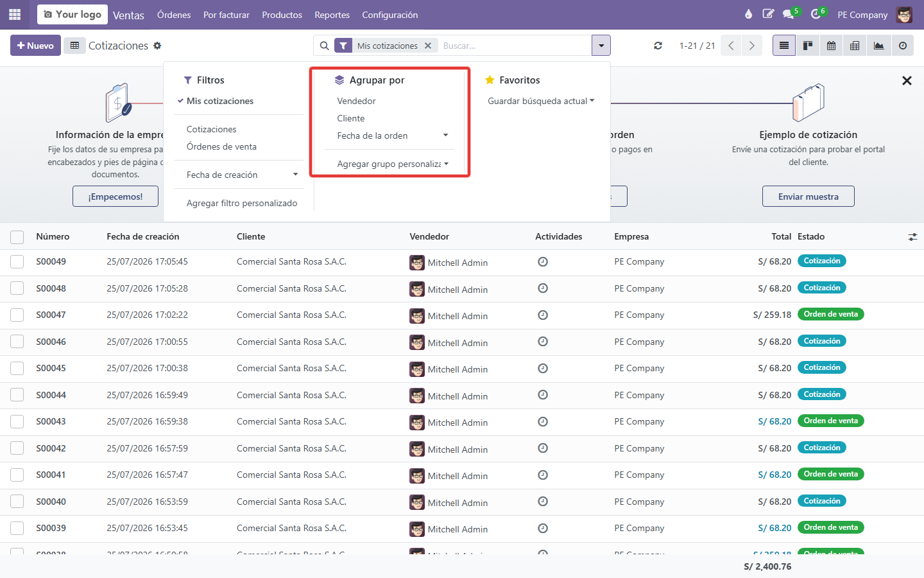Image resolution: width=924 pixels, height=578 pixels.
Task: Click the ¡Empecemos! button
Action: click(116, 197)
